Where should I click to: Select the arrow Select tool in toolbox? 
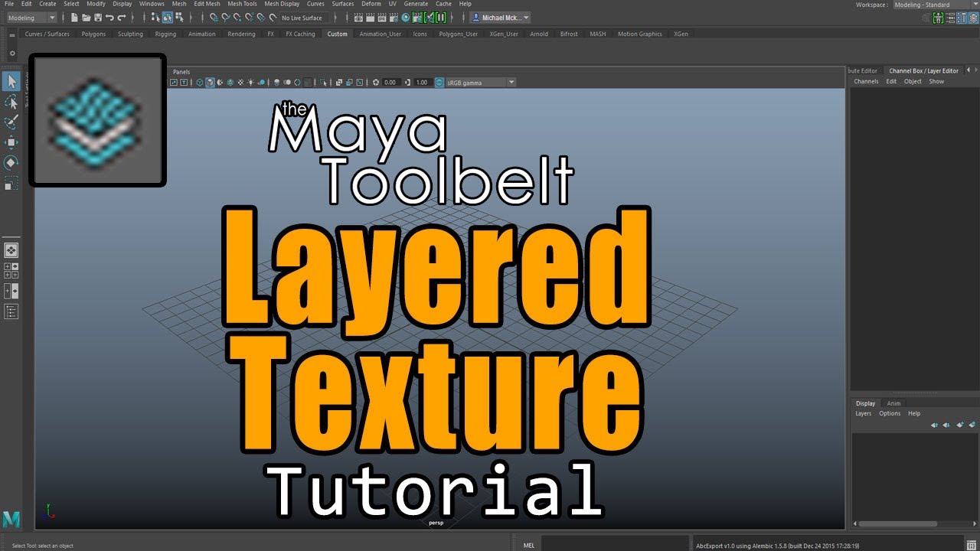click(11, 81)
